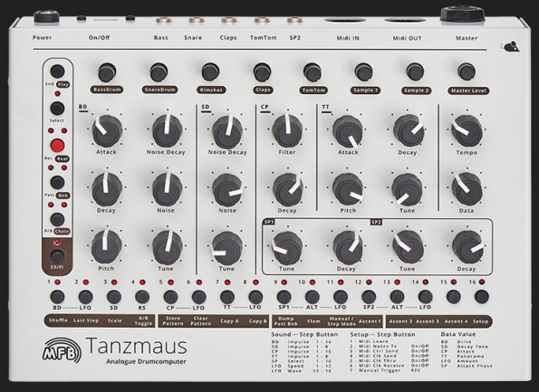Toggle step button 3 (SD)
This screenshot has height=392, width=539.
(114, 297)
